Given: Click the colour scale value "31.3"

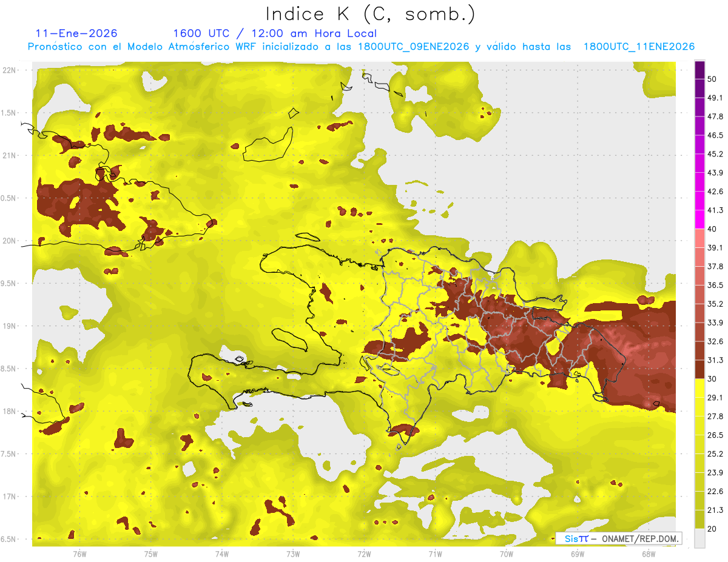Looking at the screenshot, I should click(715, 360).
